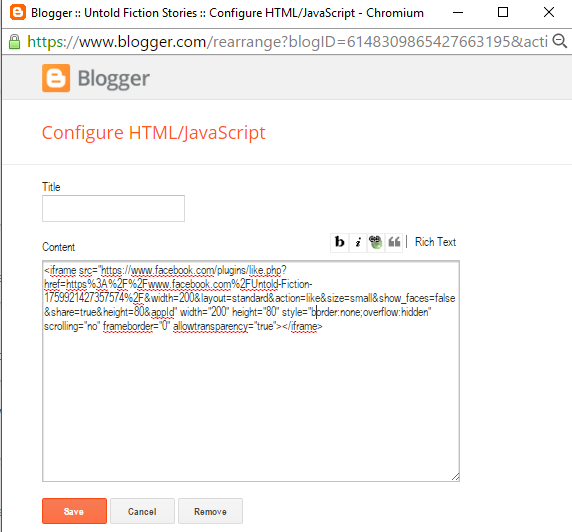The width and height of the screenshot is (572, 532).
Task: Click 'allowtransparency' word in code
Action: [210, 326]
